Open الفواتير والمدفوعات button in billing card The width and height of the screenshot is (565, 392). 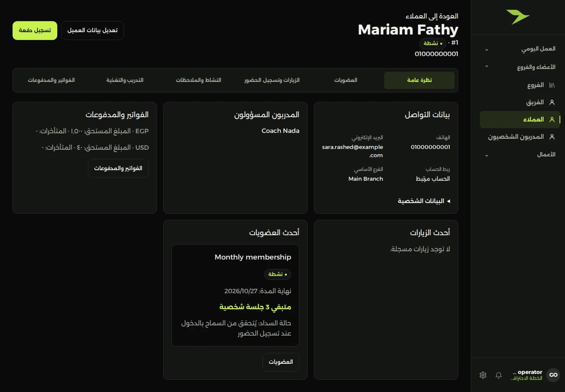[118, 168]
